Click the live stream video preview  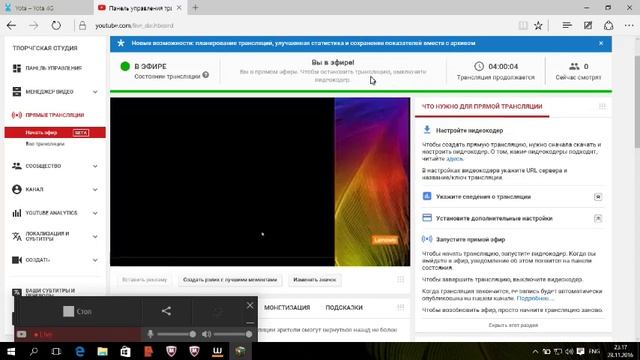260,182
